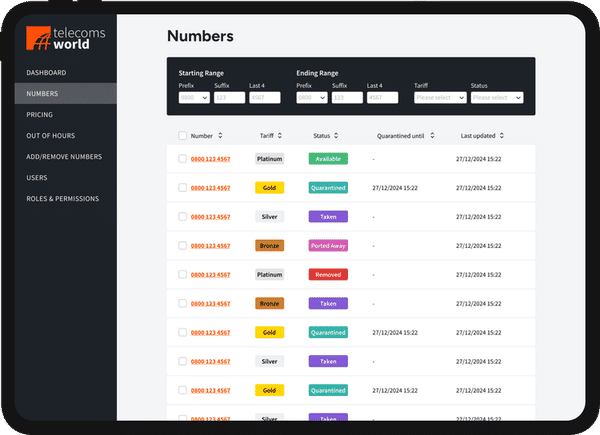Viewport: 600px width, 435px height.
Task: Toggle the select-all checkbox beside Number header
Action: [x=183, y=135]
